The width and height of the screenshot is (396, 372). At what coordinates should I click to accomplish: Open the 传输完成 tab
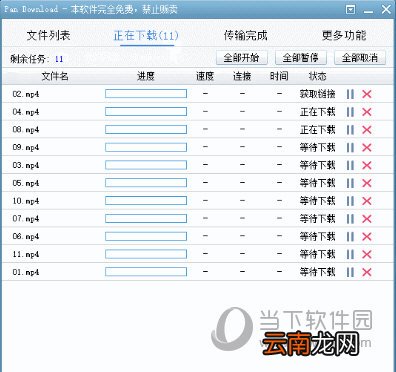246,35
